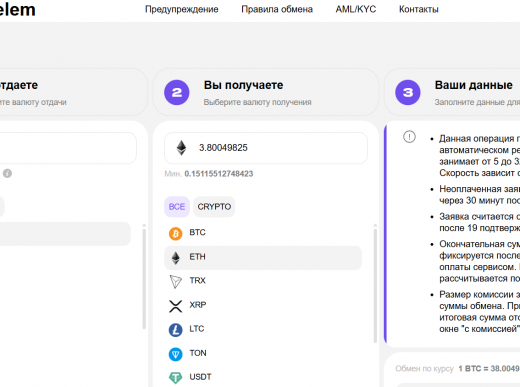The image size is (520, 387).
Task: Click the receive amount field 3.80049825
Action: [266, 148]
